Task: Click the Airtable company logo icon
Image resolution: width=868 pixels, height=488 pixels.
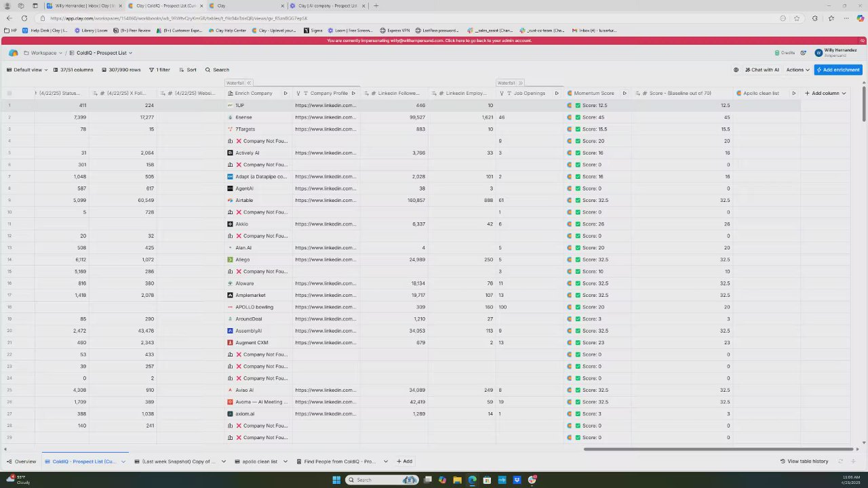Action: (231, 201)
